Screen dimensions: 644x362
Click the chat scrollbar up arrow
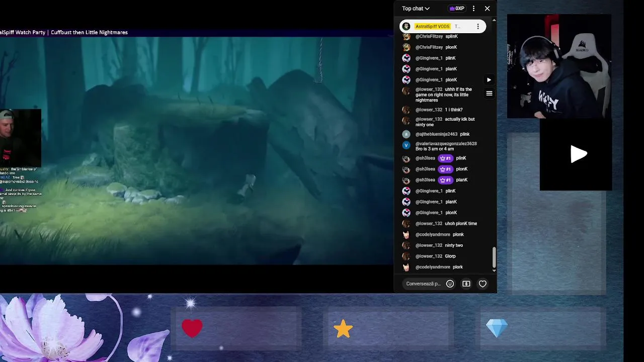[494, 20]
